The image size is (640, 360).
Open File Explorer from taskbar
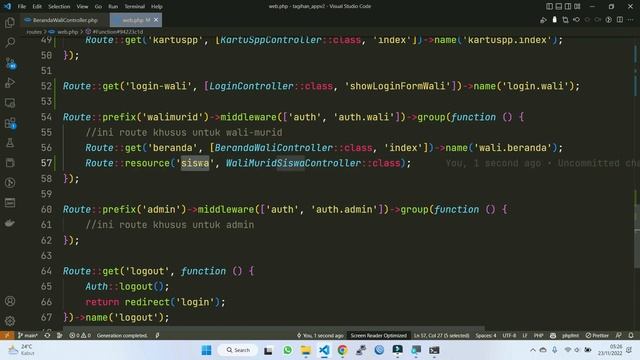tap(306, 350)
